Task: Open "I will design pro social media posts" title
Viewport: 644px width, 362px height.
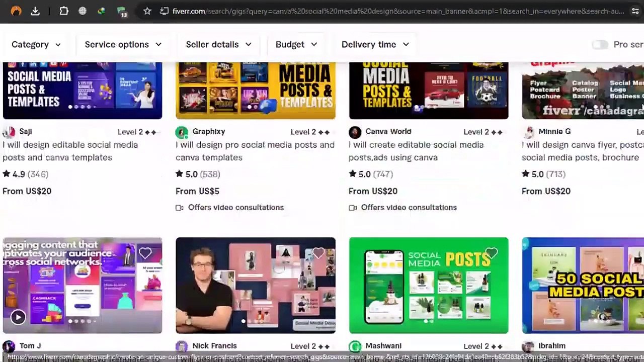Action: coord(255,151)
